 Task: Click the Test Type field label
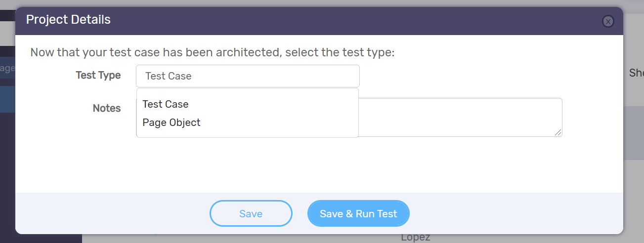click(x=98, y=75)
